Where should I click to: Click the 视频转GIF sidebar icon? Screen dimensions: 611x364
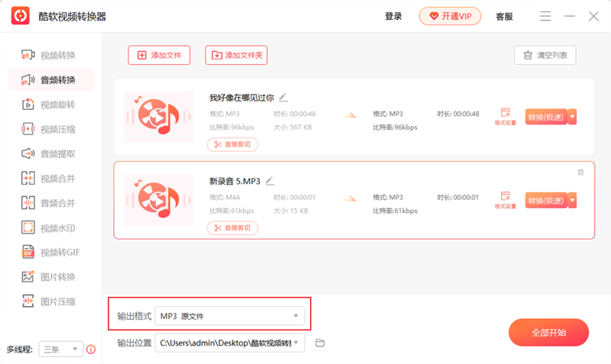click(28, 253)
